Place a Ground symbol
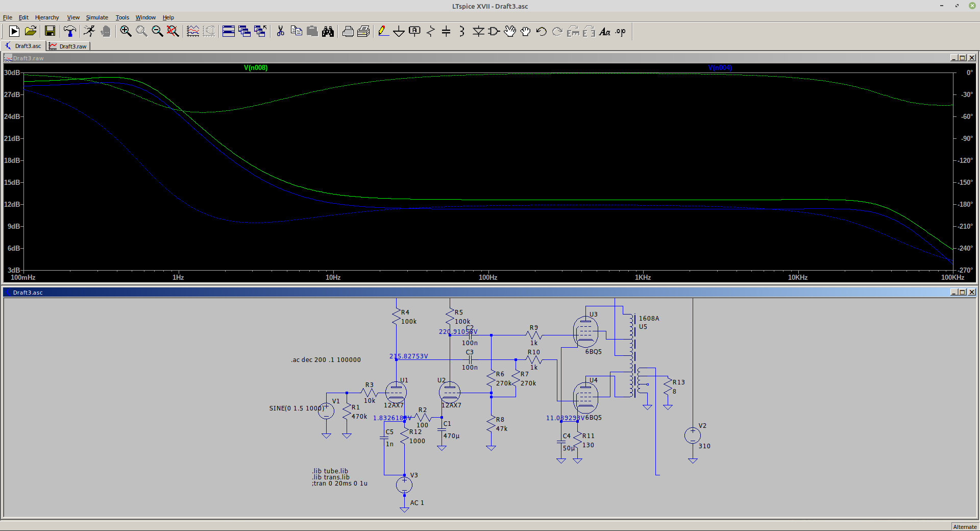 (399, 32)
